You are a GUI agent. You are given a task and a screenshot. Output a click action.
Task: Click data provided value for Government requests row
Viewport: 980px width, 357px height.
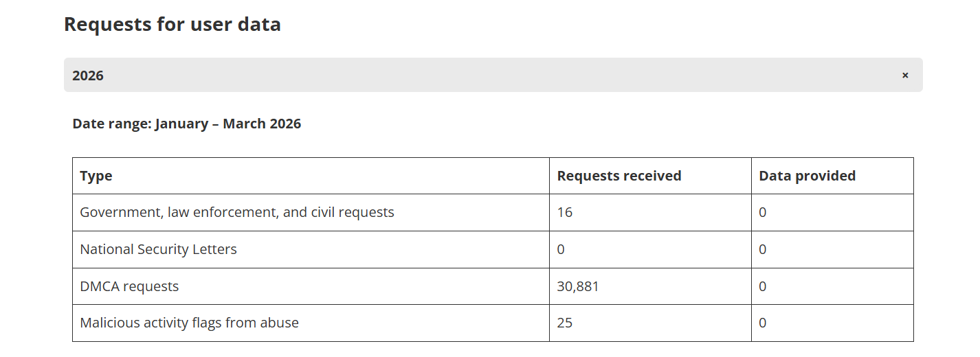[763, 213]
